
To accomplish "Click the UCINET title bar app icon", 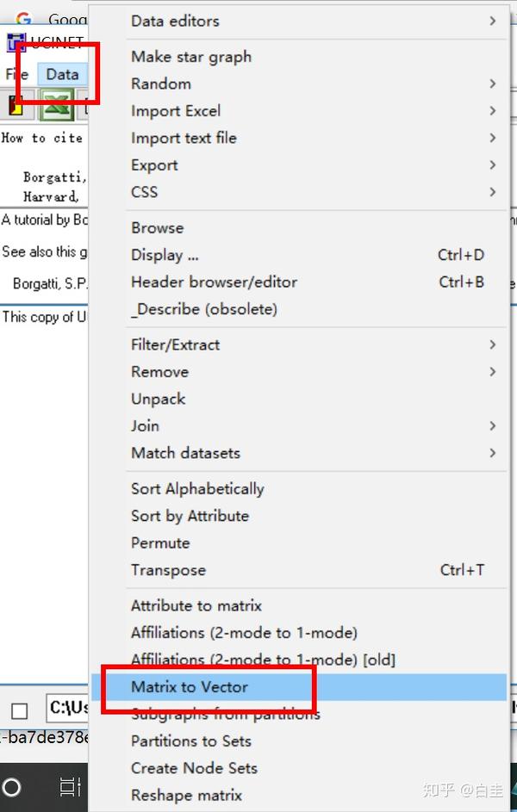I will point(16,43).
